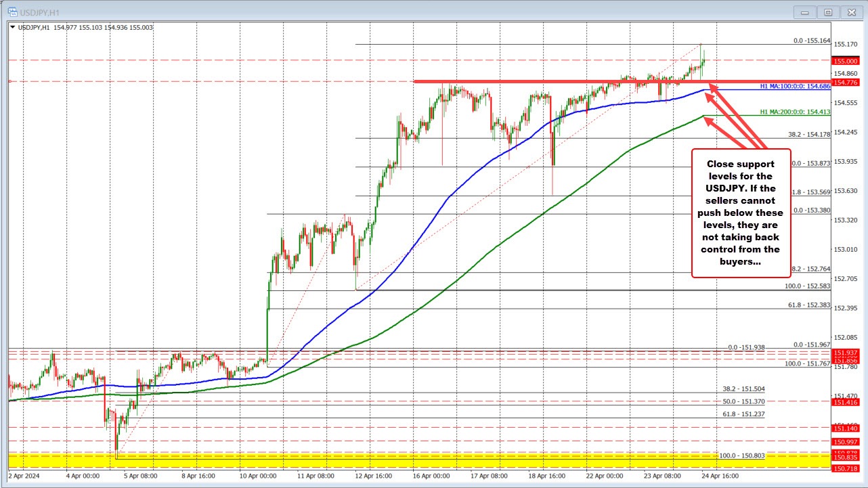Select the 'Close support levels' annotation box
The height and width of the screenshot is (488, 868).
coord(741,212)
